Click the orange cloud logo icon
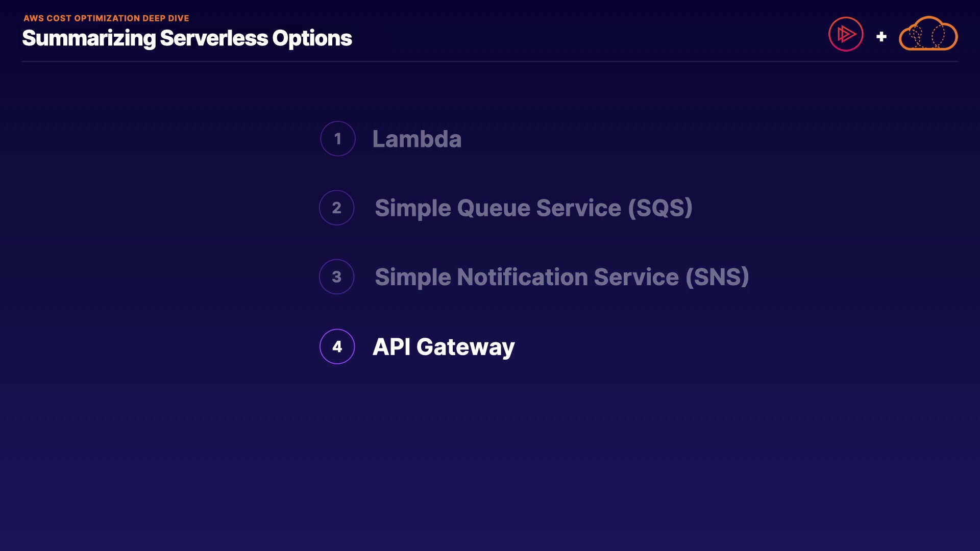This screenshot has height=551, width=980. point(928,34)
